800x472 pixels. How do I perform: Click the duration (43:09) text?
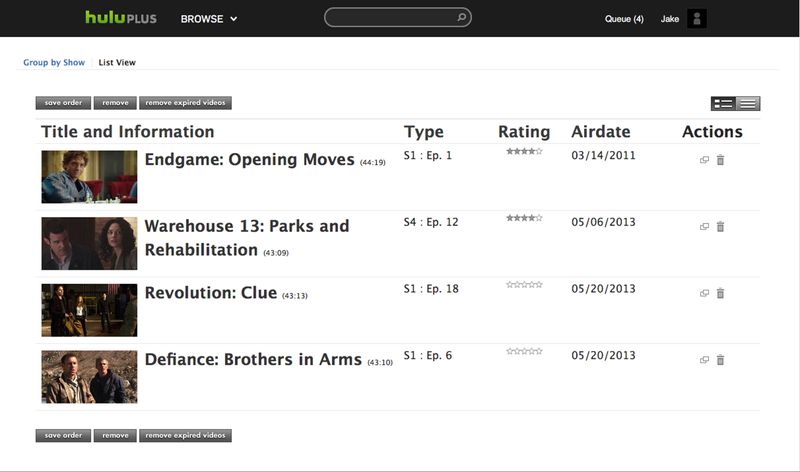click(276, 253)
